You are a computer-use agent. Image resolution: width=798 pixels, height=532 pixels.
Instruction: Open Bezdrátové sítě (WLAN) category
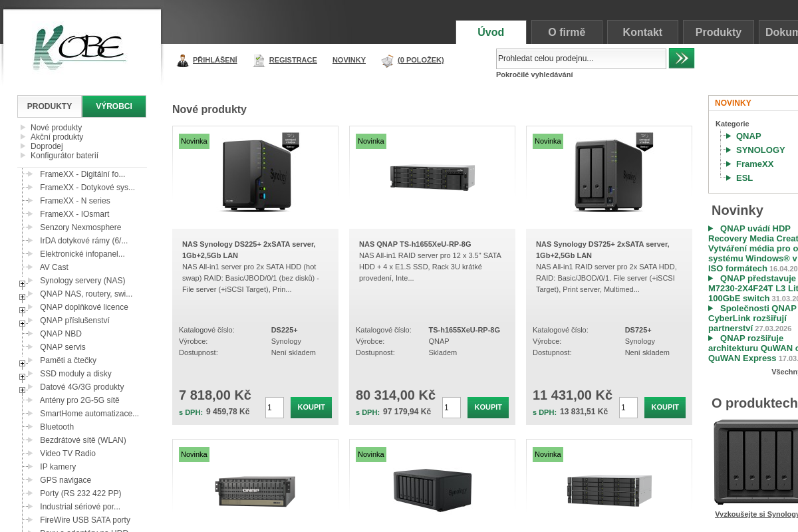(82, 440)
